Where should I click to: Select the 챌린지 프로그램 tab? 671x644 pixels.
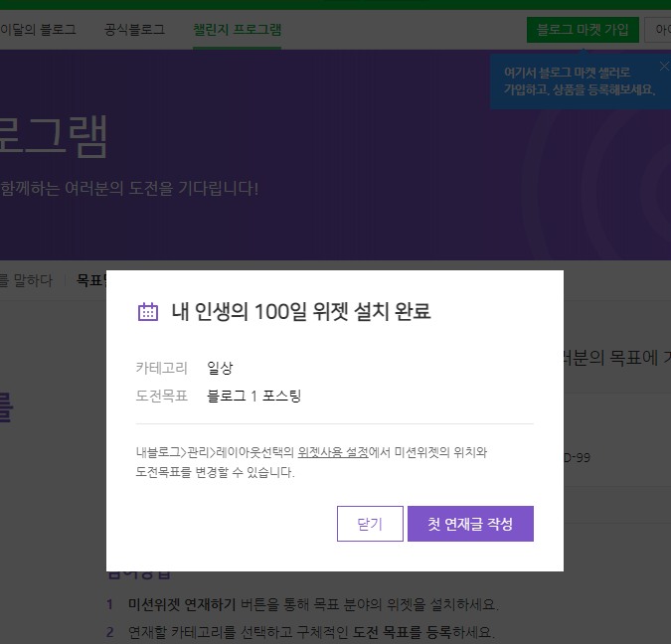(237, 30)
